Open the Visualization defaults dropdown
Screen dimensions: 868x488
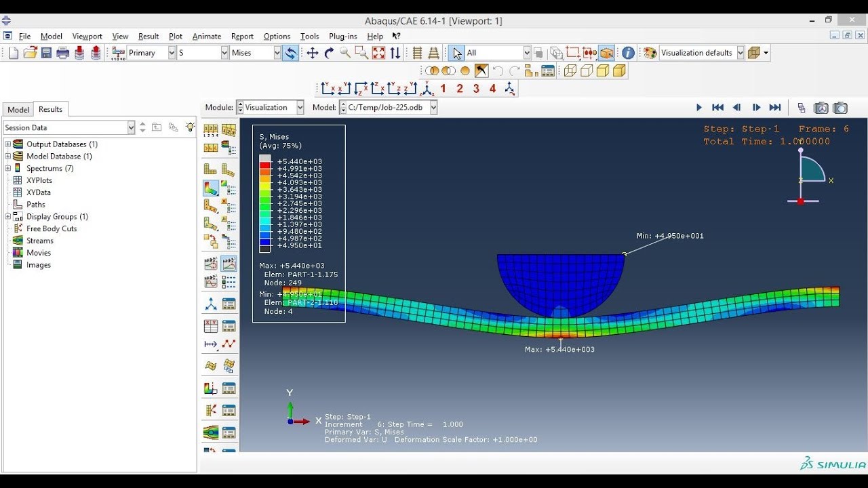point(741,53)
